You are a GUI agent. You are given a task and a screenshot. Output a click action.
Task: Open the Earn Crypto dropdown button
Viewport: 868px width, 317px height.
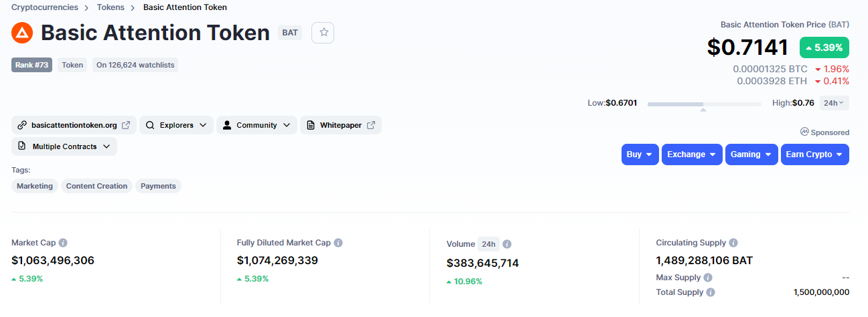coord(815,154)
